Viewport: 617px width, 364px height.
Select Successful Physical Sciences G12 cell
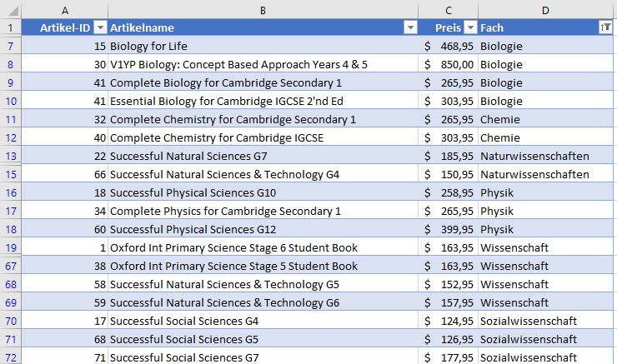263,229
